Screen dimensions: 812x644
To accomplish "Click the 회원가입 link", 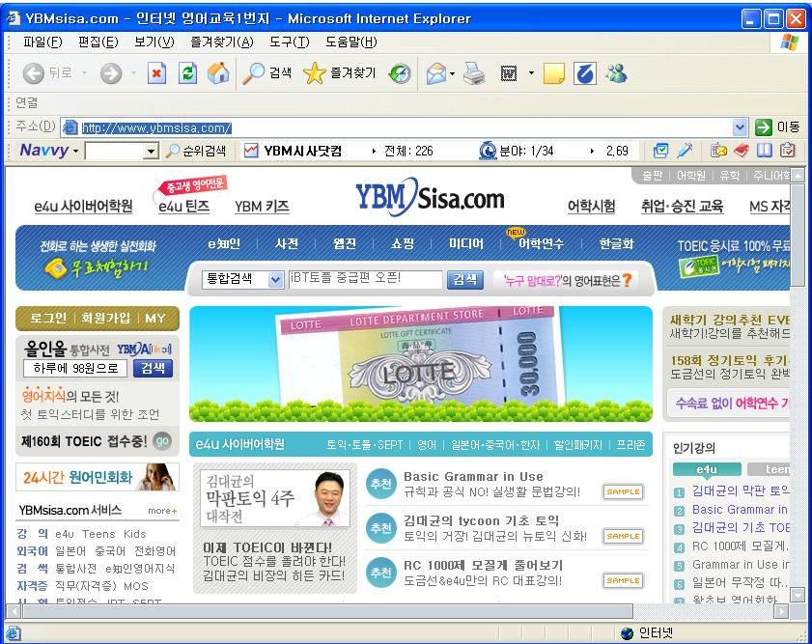I will tap(105, 318).
